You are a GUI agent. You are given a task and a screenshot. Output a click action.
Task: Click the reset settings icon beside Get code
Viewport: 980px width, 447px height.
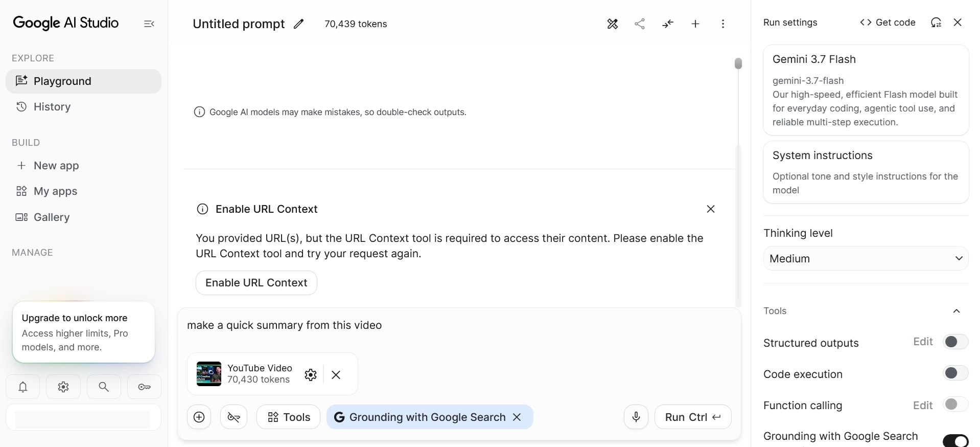936,22
